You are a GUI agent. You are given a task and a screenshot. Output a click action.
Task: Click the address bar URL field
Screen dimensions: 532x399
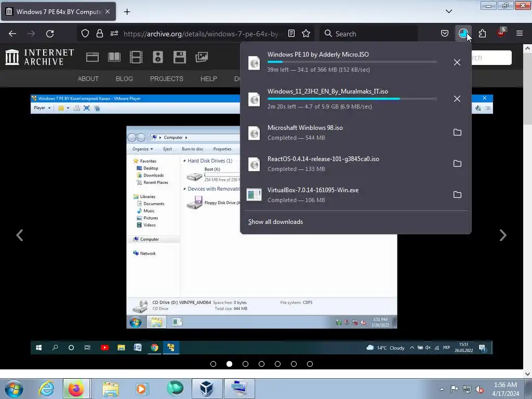pyautogui.click(x=202, y=34)
